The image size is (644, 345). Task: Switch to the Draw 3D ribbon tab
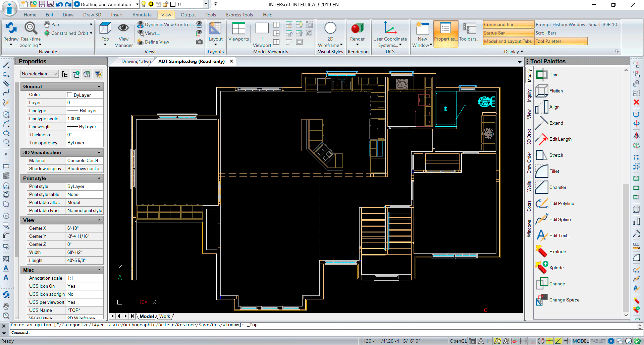point(92,15)
